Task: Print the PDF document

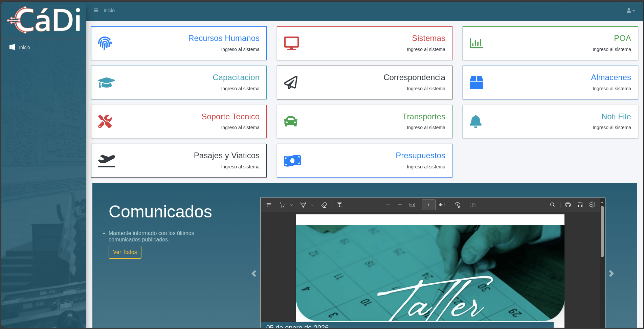Action: (568, 205)
